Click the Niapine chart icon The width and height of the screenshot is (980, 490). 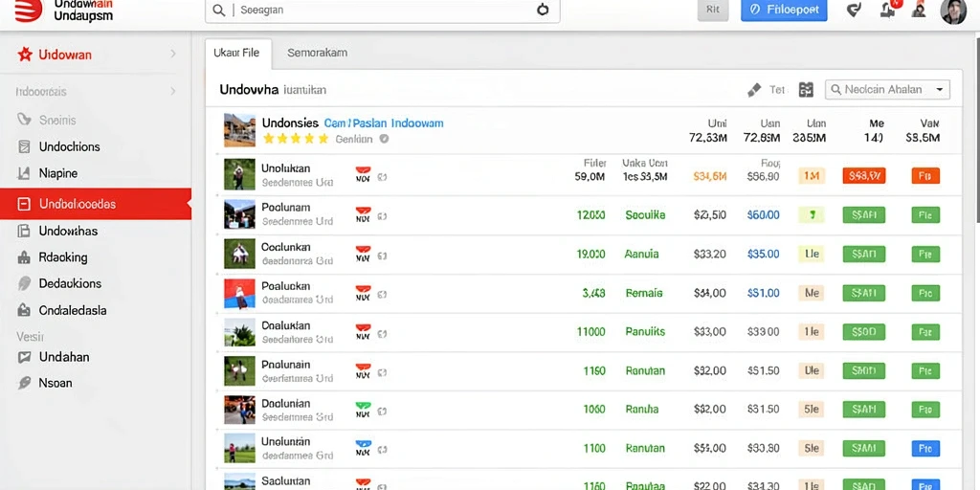click(24, 173)
